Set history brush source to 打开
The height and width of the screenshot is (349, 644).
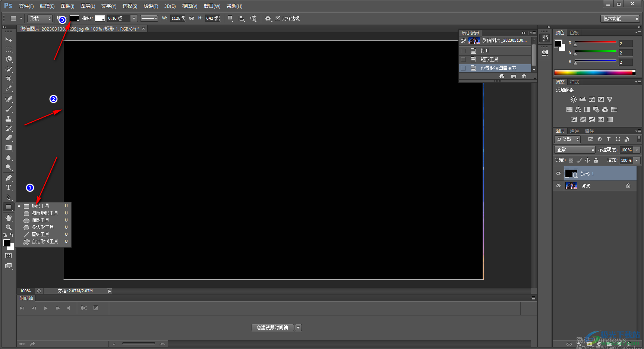pos(463,51)
